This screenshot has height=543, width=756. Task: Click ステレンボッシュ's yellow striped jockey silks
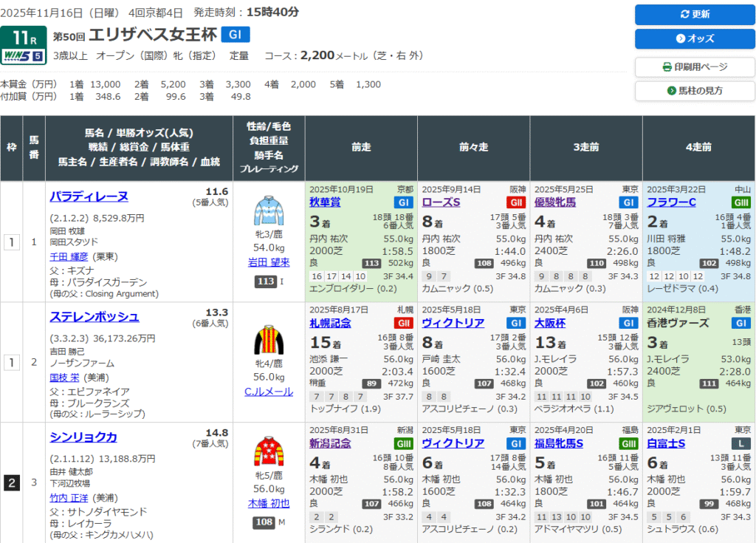[269, 341]
